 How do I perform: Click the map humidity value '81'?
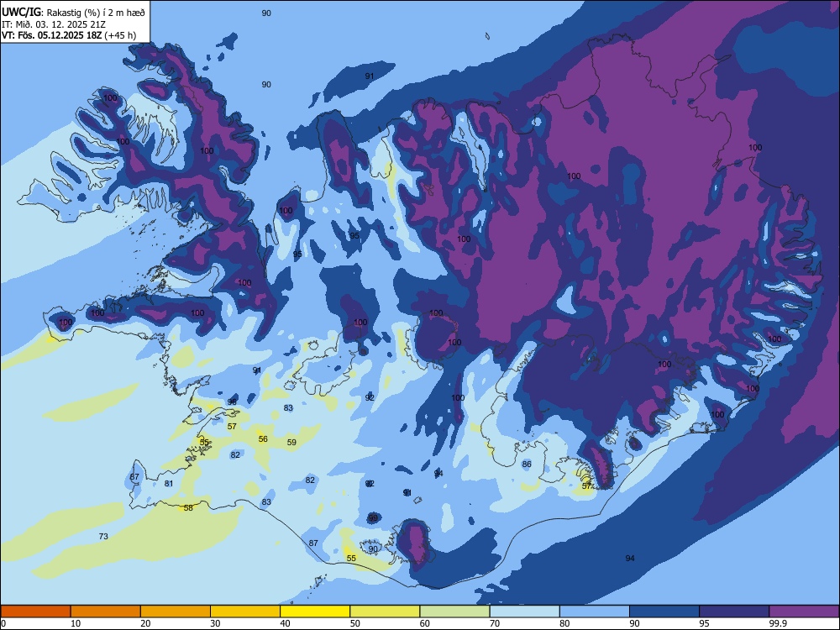click(169, 484)
